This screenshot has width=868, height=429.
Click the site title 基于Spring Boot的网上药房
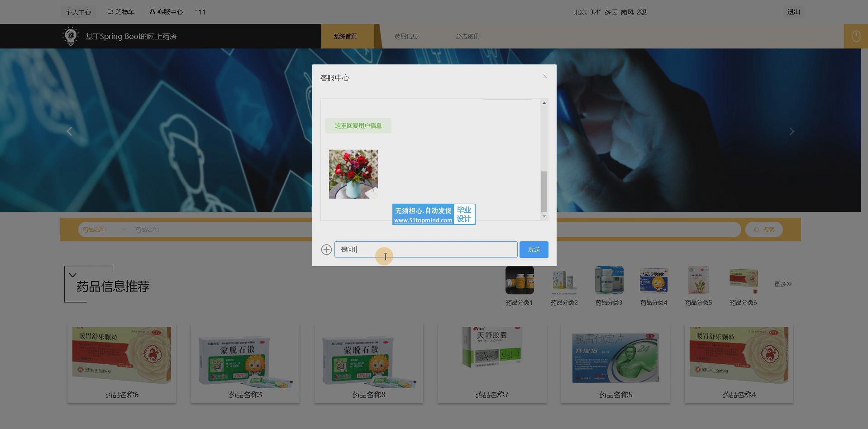[131, 36]
